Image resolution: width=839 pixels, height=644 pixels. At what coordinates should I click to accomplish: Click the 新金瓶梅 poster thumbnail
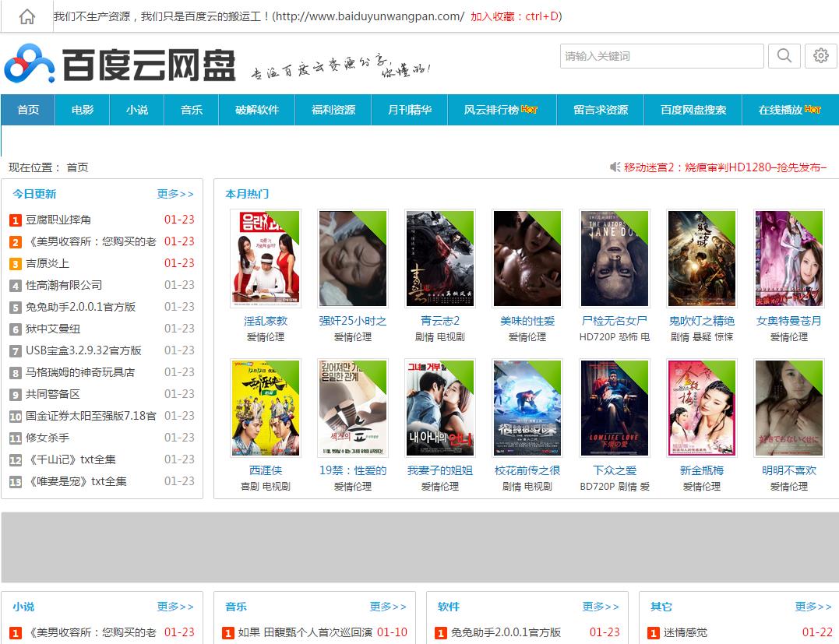pos(701,408)
